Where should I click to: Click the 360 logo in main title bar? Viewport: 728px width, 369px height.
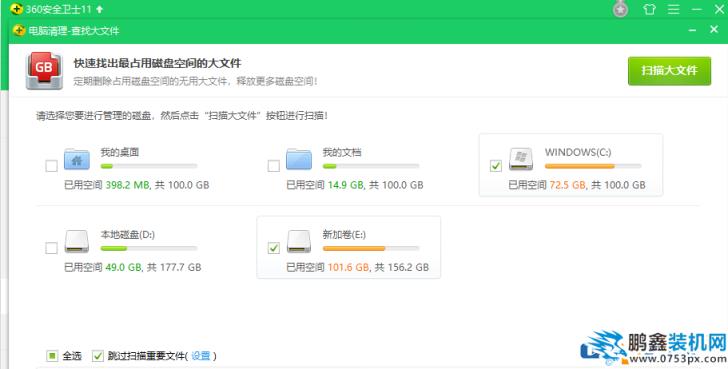tap(16, 9)
